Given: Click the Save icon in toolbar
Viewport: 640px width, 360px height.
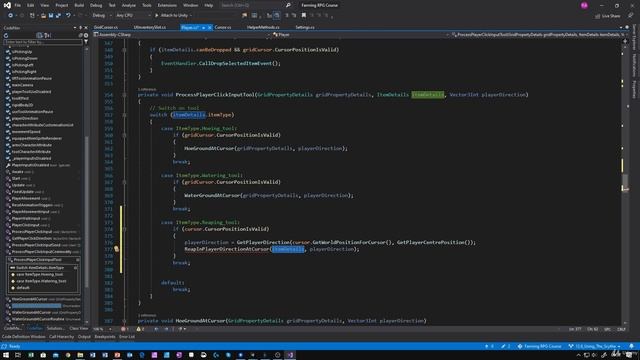Looking at the screenshot, I should pyautogui.click(x=51, y=16).
